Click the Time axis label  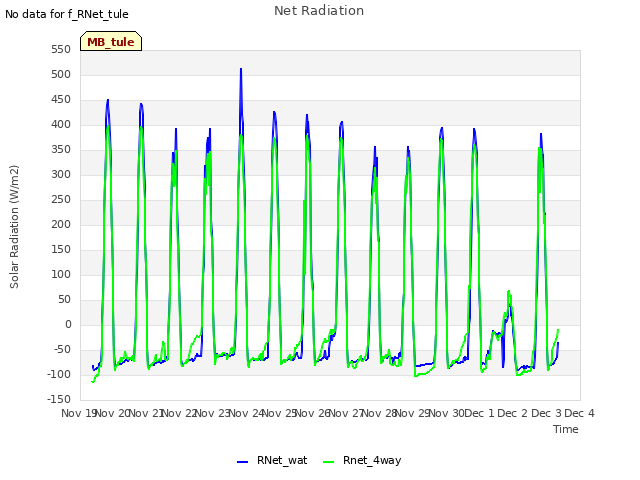(566, 429)
